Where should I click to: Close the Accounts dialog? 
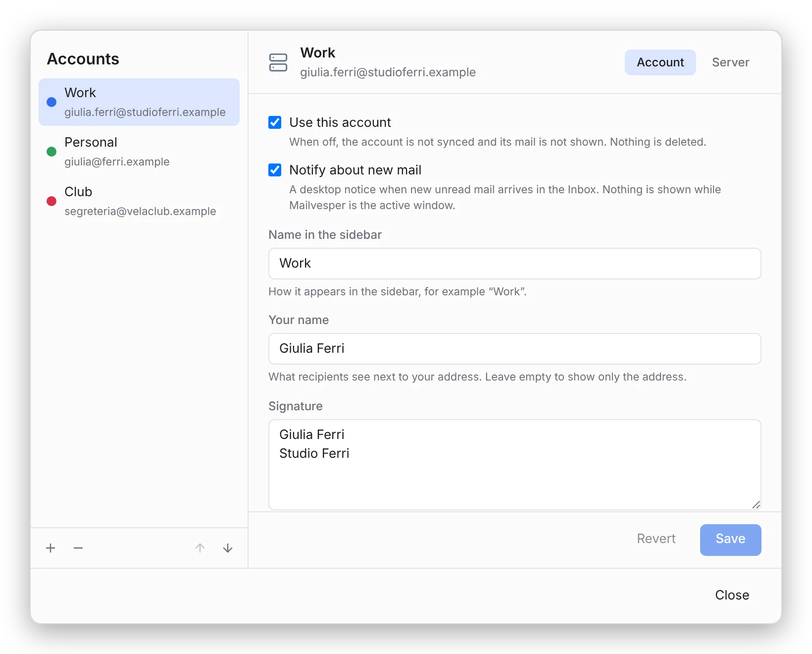732,595
